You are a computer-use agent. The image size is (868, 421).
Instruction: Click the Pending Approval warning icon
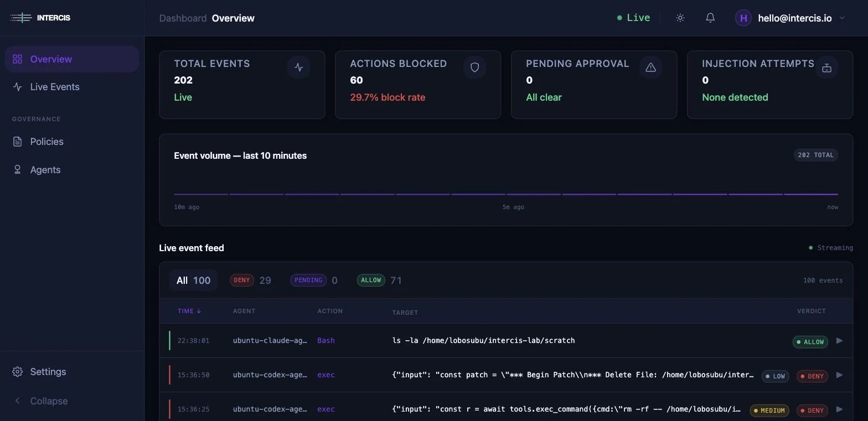(x=650, y=67)
